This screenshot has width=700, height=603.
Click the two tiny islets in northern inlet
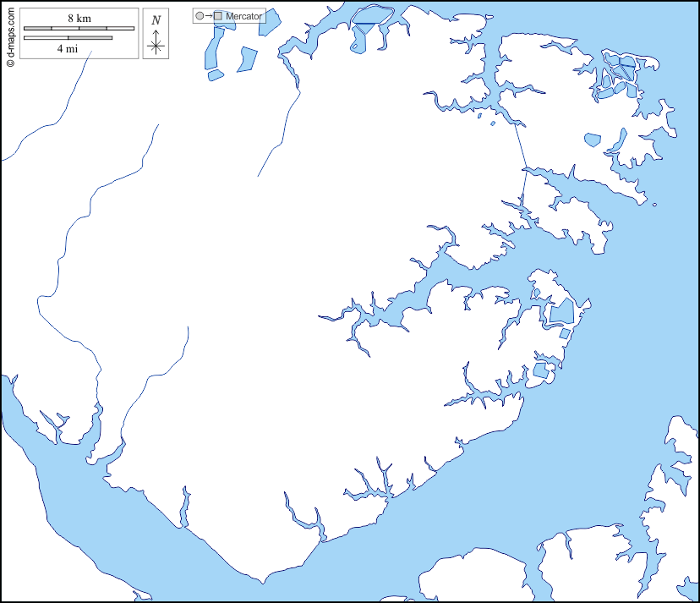pyautogui.click(x=493, y=120)
